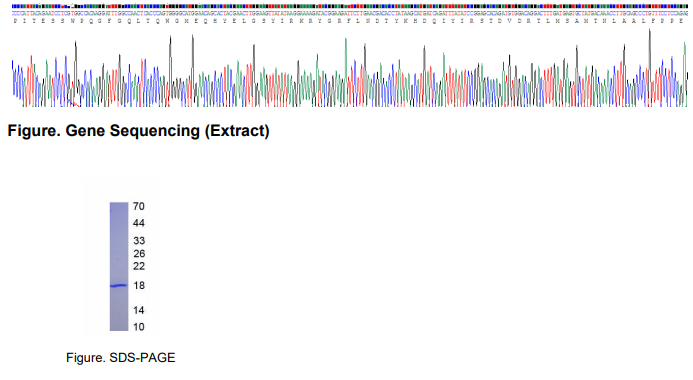Click the marker label 14
693x380 pixels.
coord(139,310)
